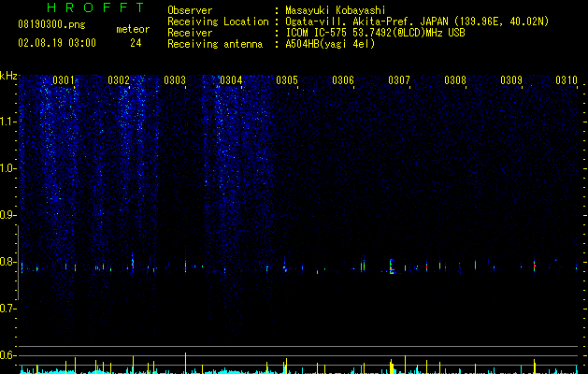Viewport: 588px width, 374px height.
Task: Click the kHz axis unit label
Action: (x=8, y=76)
